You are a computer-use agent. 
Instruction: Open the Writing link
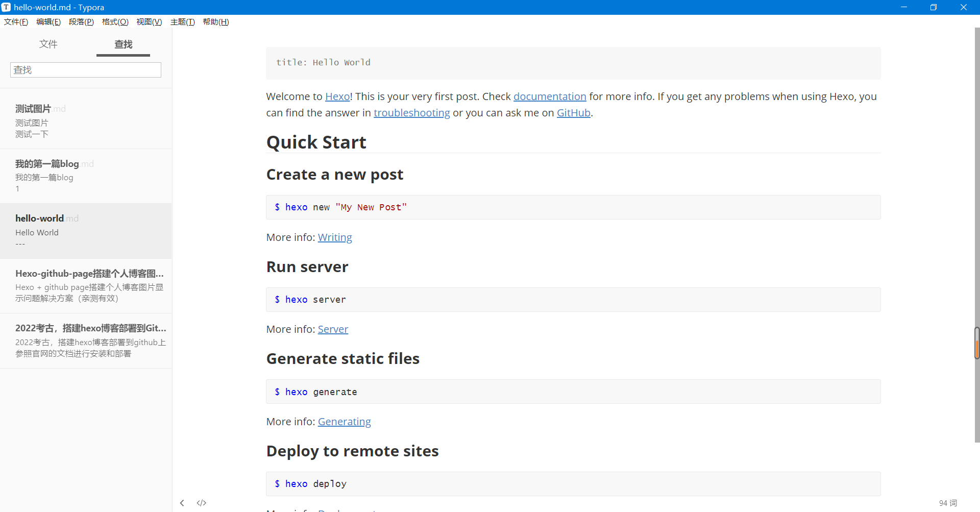[x=335, y=237]
